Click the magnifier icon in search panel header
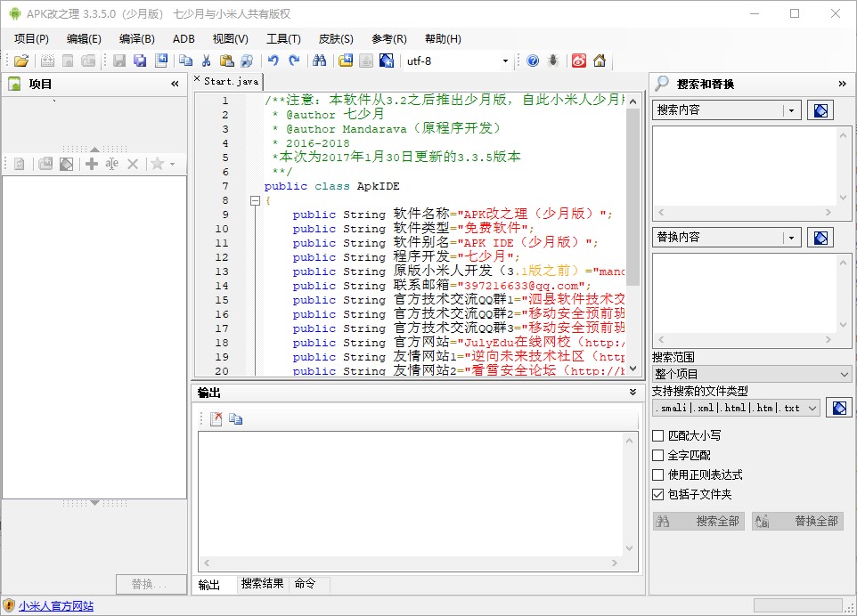Viewport: 857px width, 616px height. point(662,83)
